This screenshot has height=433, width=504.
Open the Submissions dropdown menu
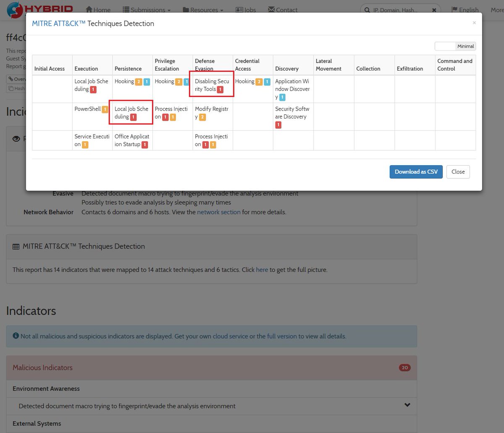point(147,10)
